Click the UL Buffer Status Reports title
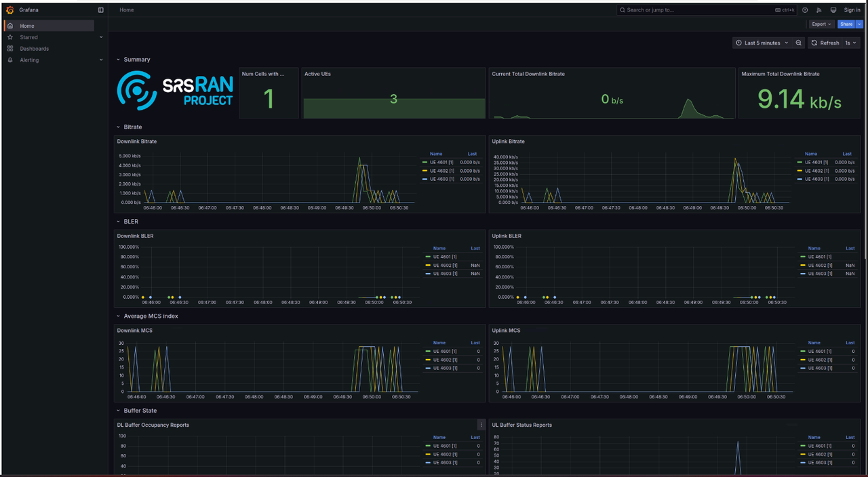Image resolution: width=868 pixels, height=477 pixels. coord(522,425)
